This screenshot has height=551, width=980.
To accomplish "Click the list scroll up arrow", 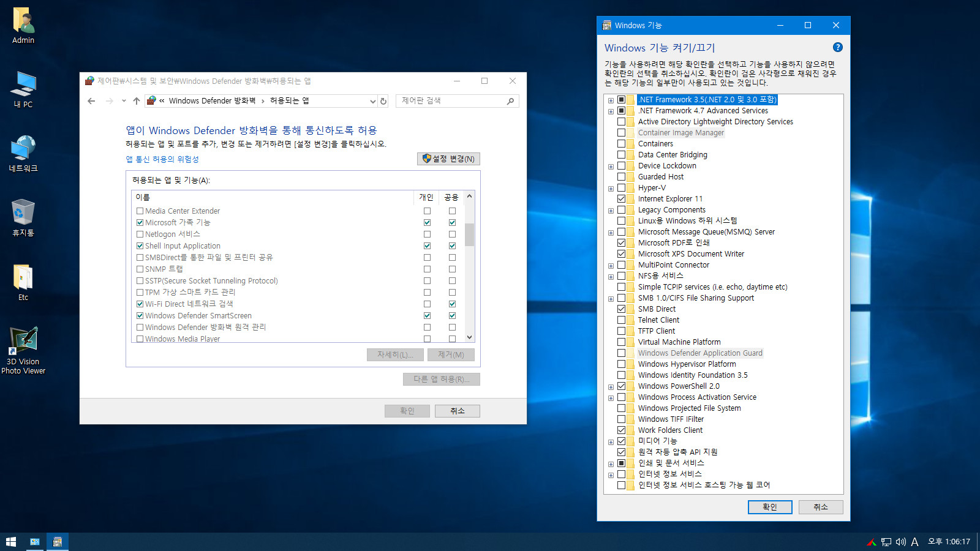I will pos(470,197).
